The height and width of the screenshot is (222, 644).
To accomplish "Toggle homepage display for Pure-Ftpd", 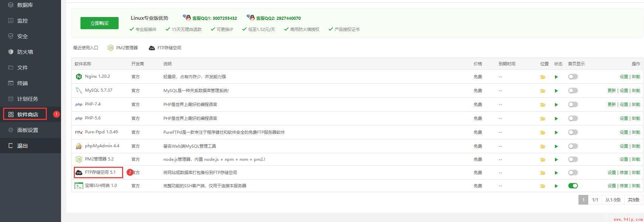I will tap(573, 132).
